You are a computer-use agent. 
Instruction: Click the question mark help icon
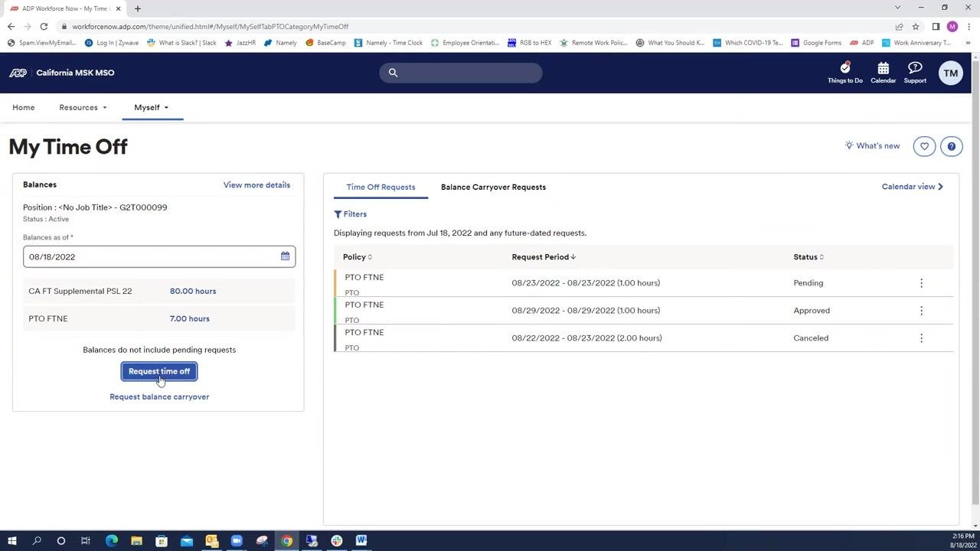[x=951, y=146]
